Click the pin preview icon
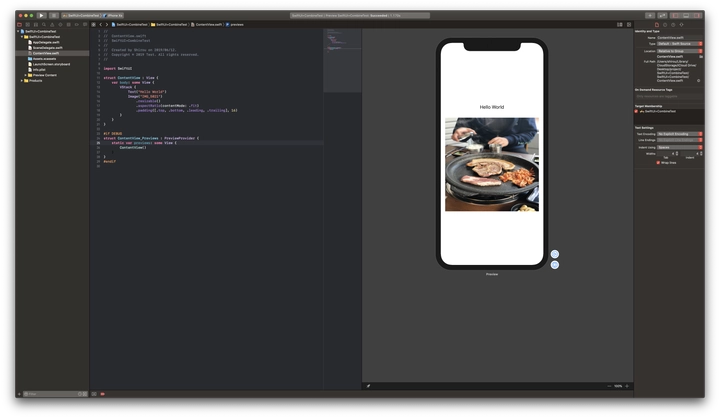The height and width of the screenshot is (418, 720). point(368,386)
